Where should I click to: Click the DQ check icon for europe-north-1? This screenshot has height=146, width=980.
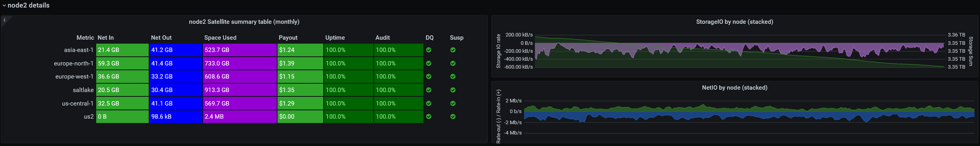pyautogui.click(x=429, y=63)
